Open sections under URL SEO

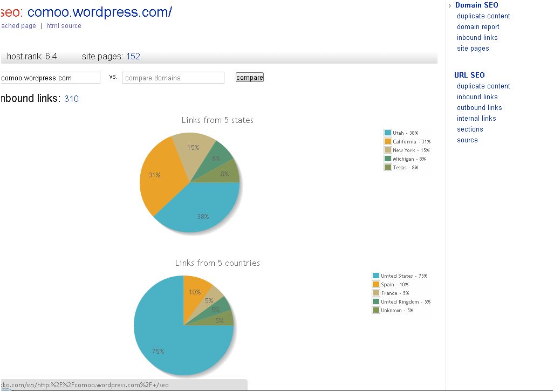(470, 129)
